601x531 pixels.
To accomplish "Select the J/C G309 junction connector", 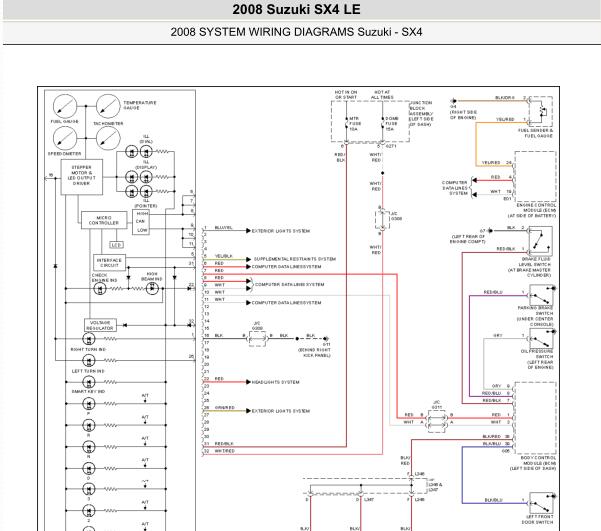I will (x=257, y=339).
